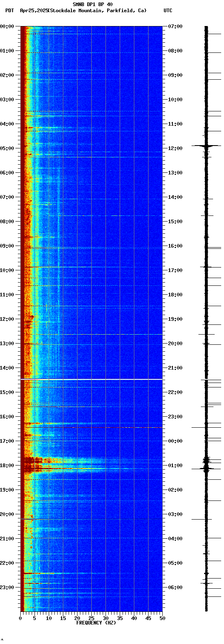Click the 30 Hz frequency tick label
This screenshot has height=644, width=224.
(x=106, y=618)
